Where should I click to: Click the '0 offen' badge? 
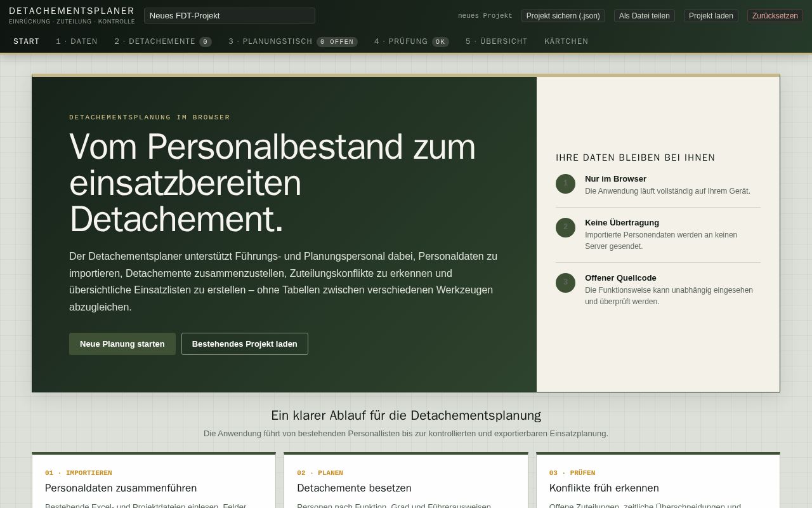point(337,42)
